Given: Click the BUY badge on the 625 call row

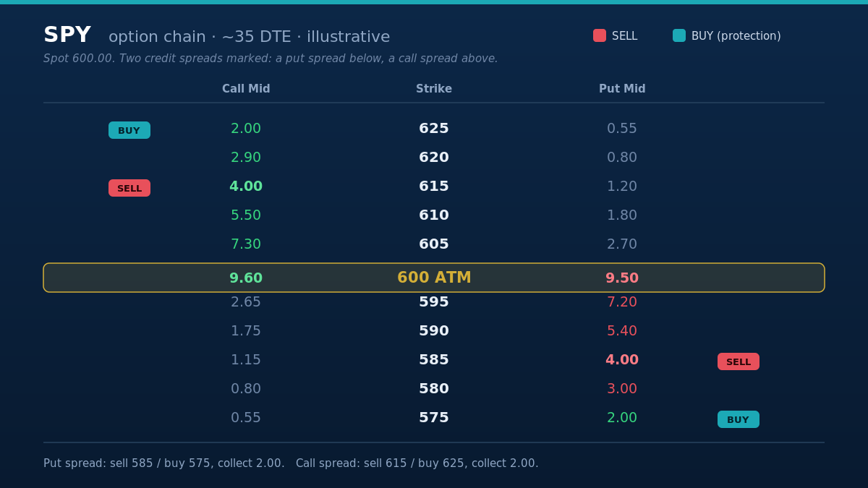Looking at the screenshot, I should (129, 130).
